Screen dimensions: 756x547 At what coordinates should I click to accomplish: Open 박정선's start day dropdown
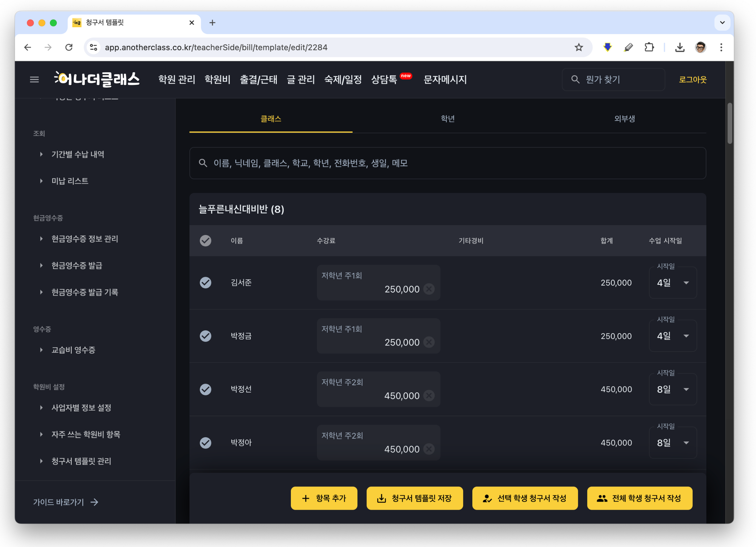pyautogui.click(x=673, y=389)
